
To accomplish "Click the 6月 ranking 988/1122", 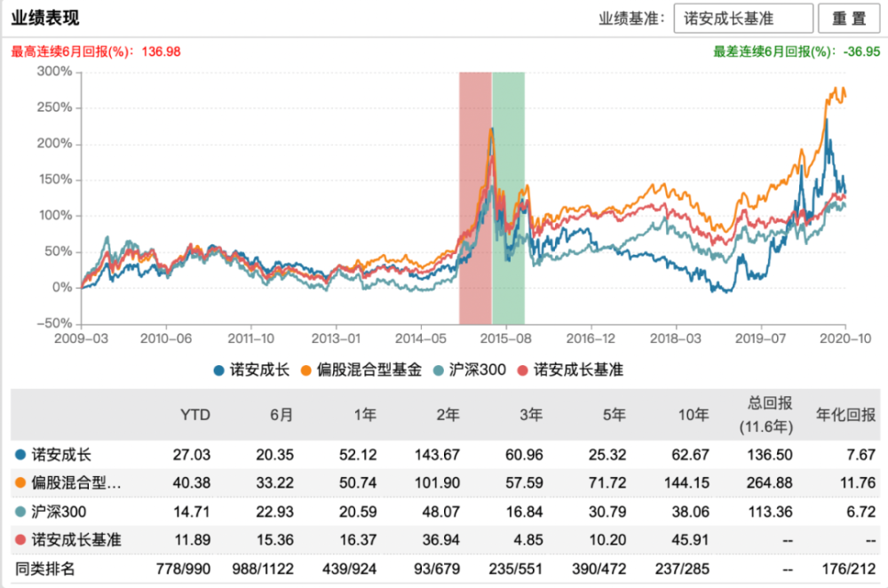I will pos(263,568).
